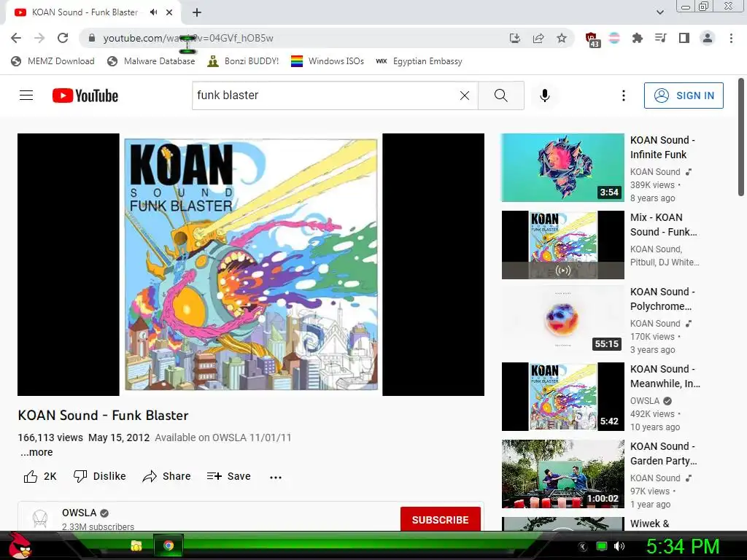Open the file explorer taskbar icon
Viewport: 747px width, 560px height.
click(136, 545)
